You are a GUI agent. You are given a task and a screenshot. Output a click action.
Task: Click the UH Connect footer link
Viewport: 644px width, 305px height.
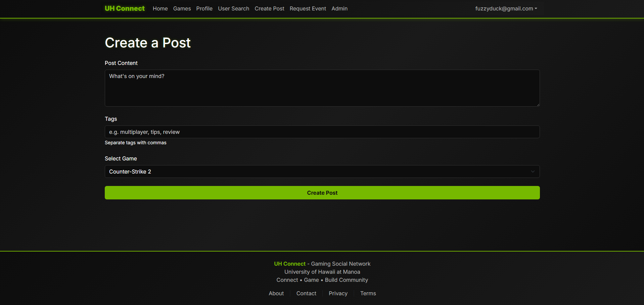tap(289, 264)
